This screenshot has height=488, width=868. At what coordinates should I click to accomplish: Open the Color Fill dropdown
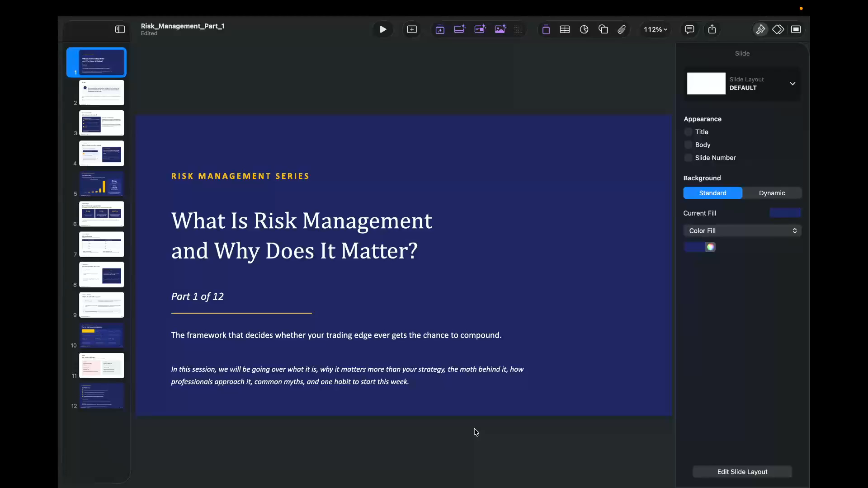pos(742,231)
